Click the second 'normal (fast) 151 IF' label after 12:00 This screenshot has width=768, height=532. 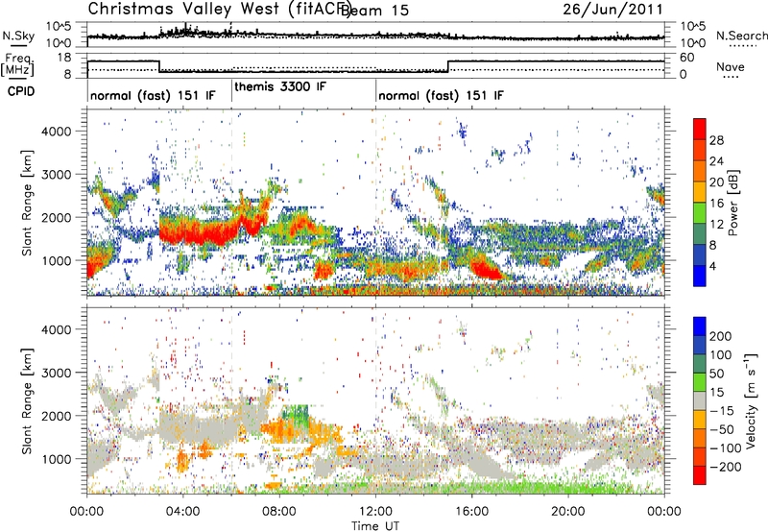click(441, 95)
